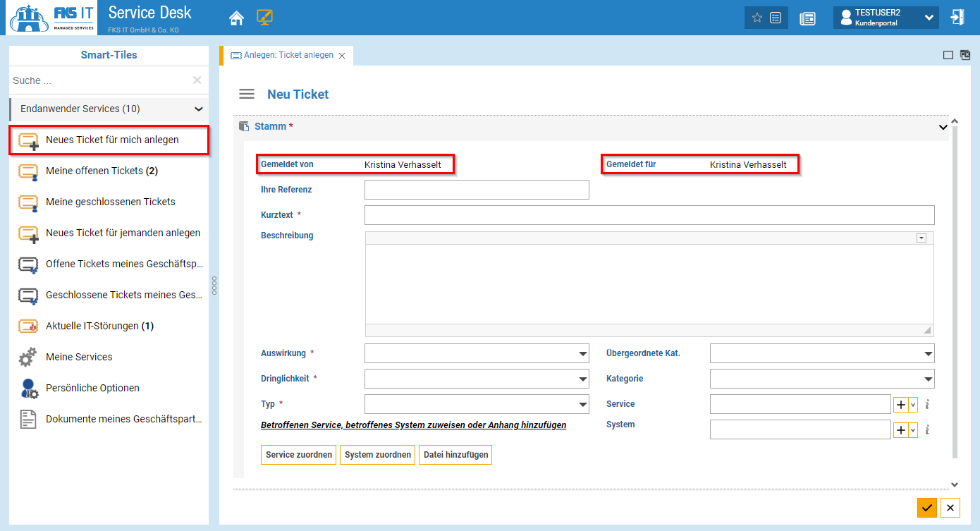This screenshot has width=980, height=531.
Task: Click the Datei hinzufügen button
Action: (455, 455)
